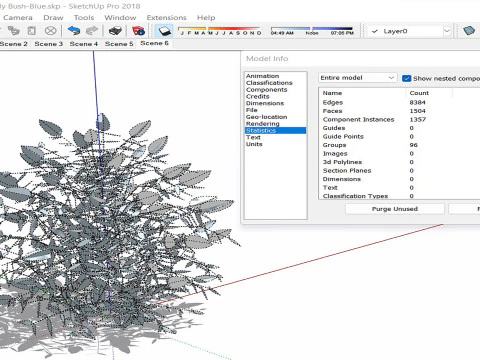Select File in Model Info list
480x360 pixels.
(x=252, y=110)
